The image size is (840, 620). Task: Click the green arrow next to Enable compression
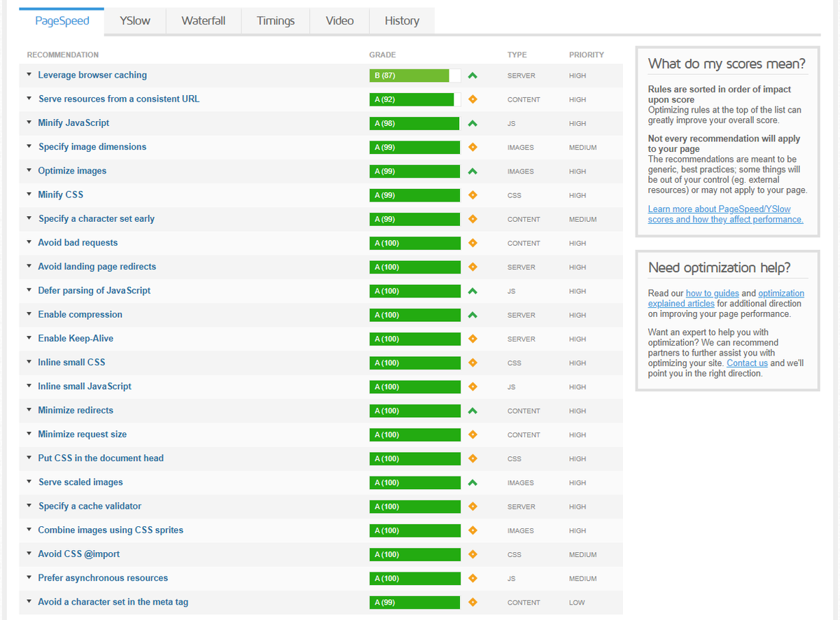472,314
